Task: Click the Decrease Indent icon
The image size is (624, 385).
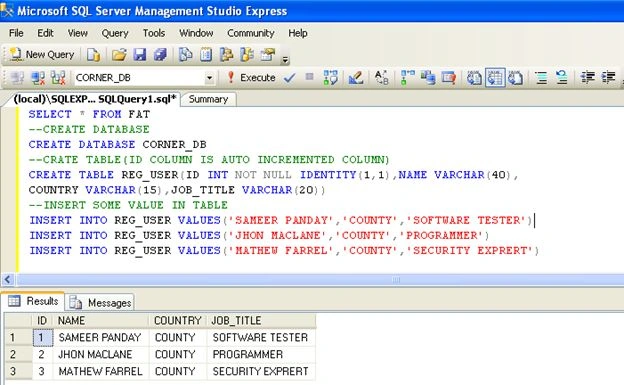Action: [x=587, y=78]
